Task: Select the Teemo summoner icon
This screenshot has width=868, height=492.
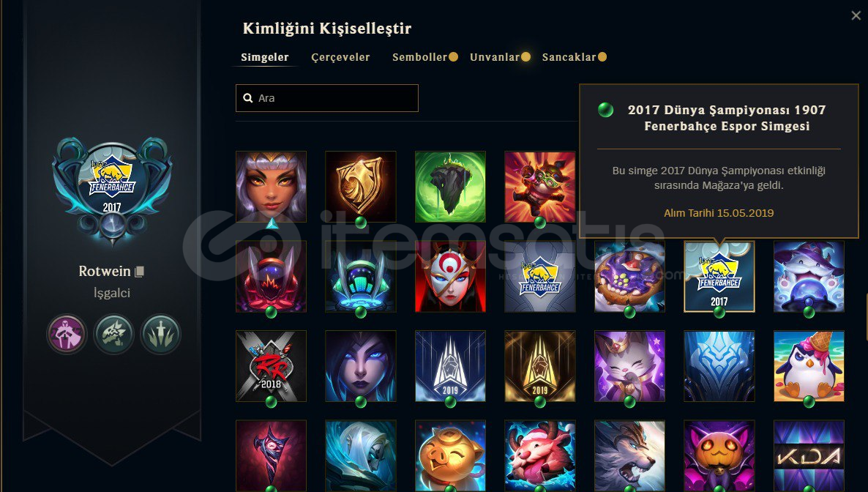Action: 539,187
